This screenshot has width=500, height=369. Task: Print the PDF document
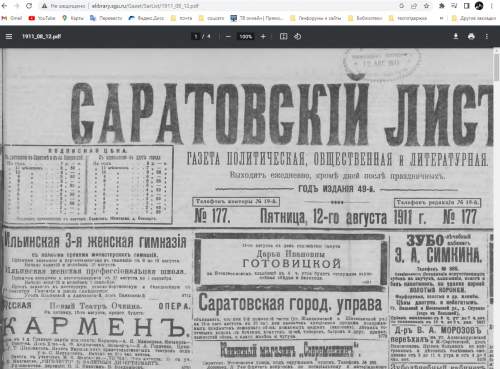point(471,36)
